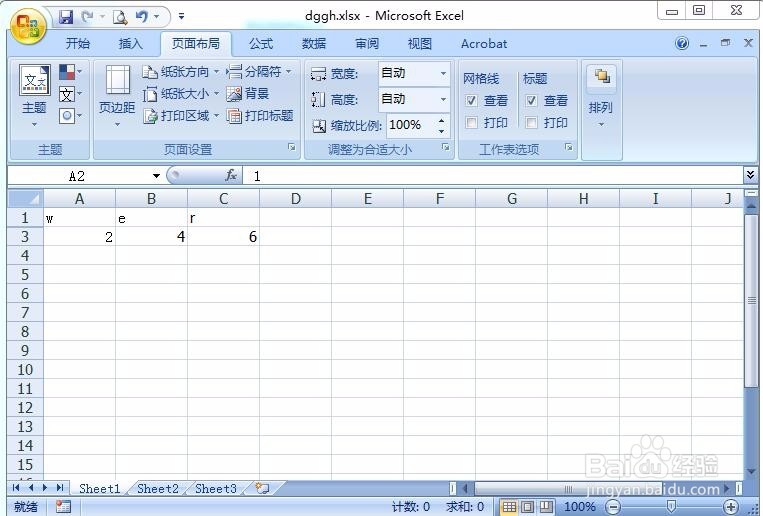
Task: Click the insert function fx button
Action: tap(231, 175)
